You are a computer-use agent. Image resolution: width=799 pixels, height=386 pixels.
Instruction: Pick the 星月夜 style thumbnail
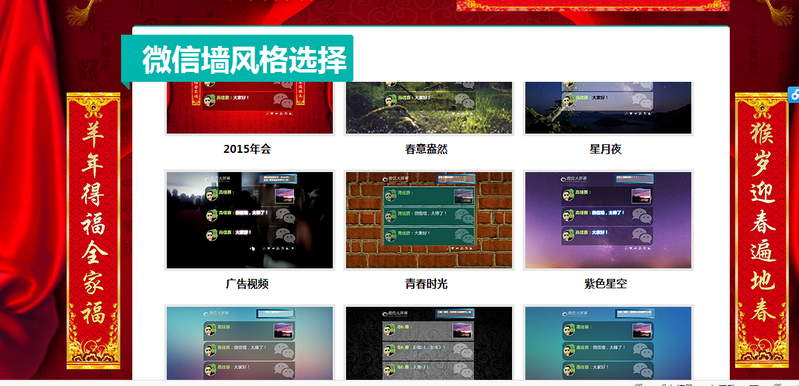[x=608, y=108]
